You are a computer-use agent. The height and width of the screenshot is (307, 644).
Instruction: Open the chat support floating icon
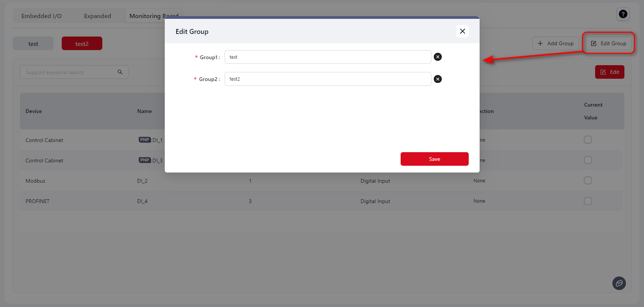[619, 283]
